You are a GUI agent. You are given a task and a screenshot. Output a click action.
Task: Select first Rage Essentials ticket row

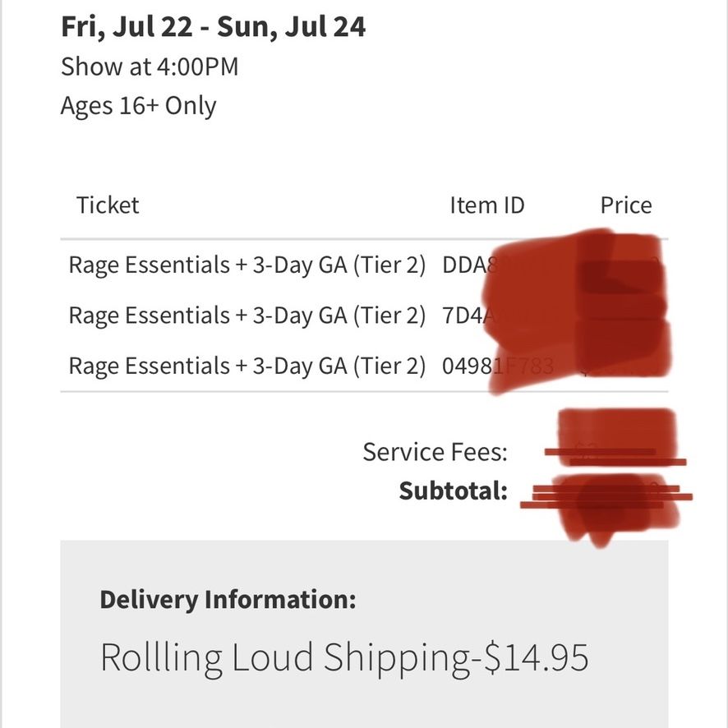pyautogui.click(x=364, y=265)
